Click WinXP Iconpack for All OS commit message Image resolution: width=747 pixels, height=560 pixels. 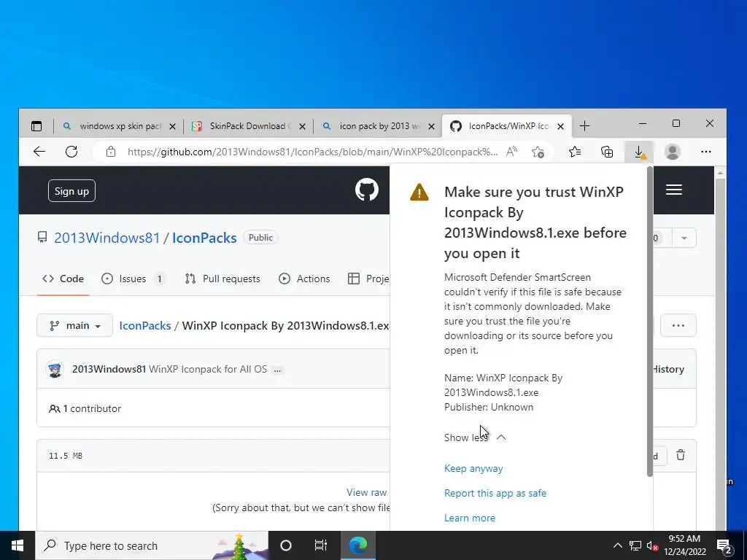(208, 370)
